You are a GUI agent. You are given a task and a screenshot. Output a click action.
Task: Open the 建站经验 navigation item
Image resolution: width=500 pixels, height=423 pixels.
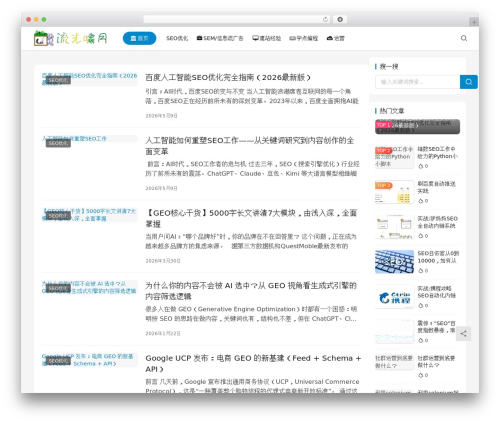click(x=267, y=38)
